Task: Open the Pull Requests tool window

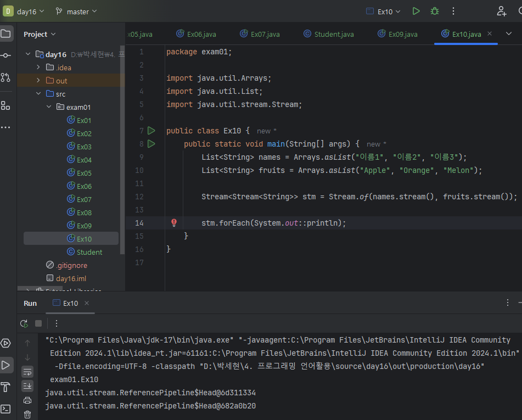Action: point(5,77)
